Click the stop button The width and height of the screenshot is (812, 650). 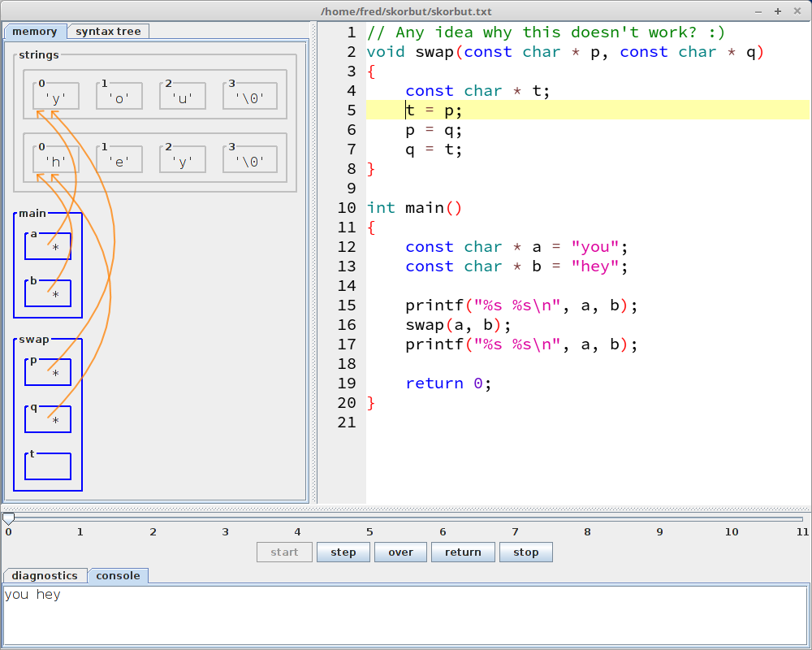tap(525, 552)
